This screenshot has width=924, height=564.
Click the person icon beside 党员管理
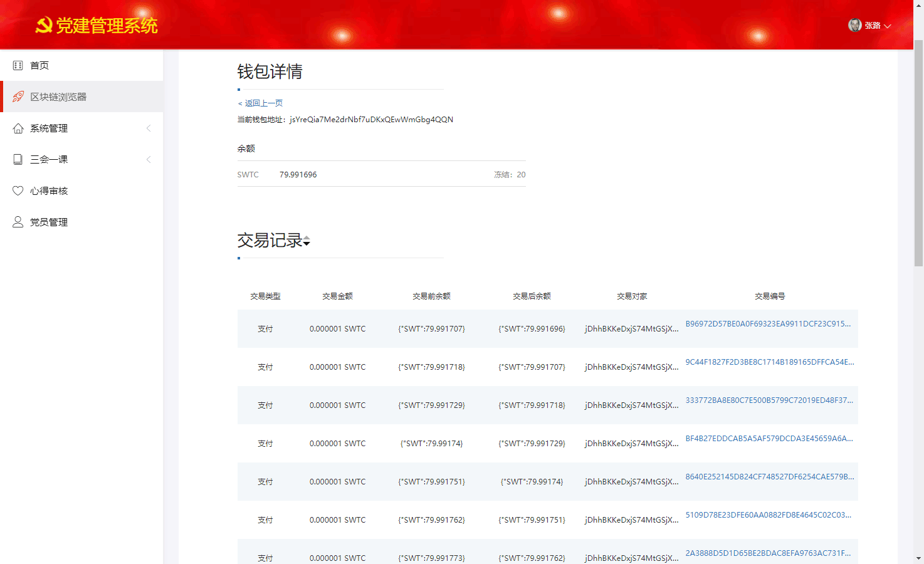click(x=18, y=222)
